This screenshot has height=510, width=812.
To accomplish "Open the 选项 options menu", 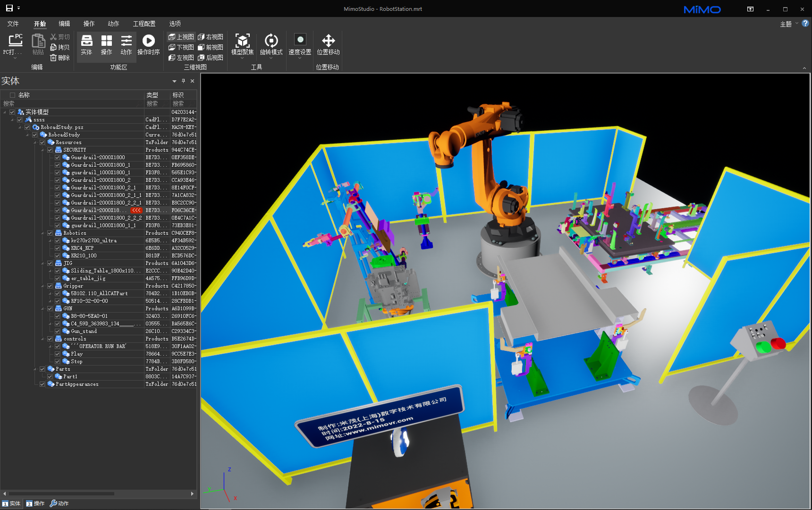I will [175, 24].
